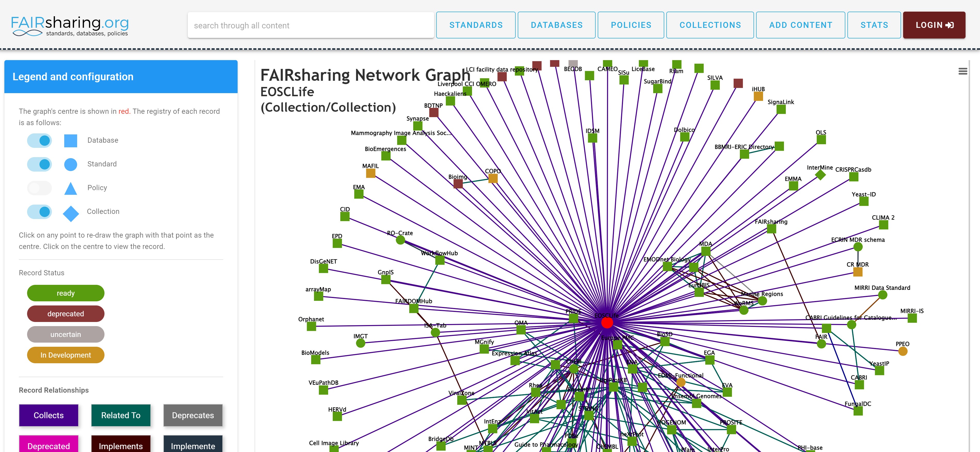Click the IDSM node

[x=592, y=138]
